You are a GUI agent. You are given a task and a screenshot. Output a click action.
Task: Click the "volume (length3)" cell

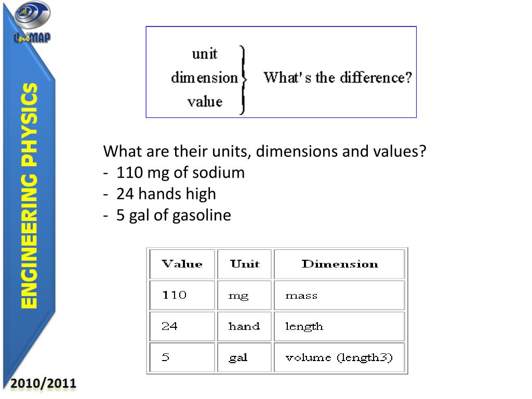pyautogui.click(x=339, y=357)
